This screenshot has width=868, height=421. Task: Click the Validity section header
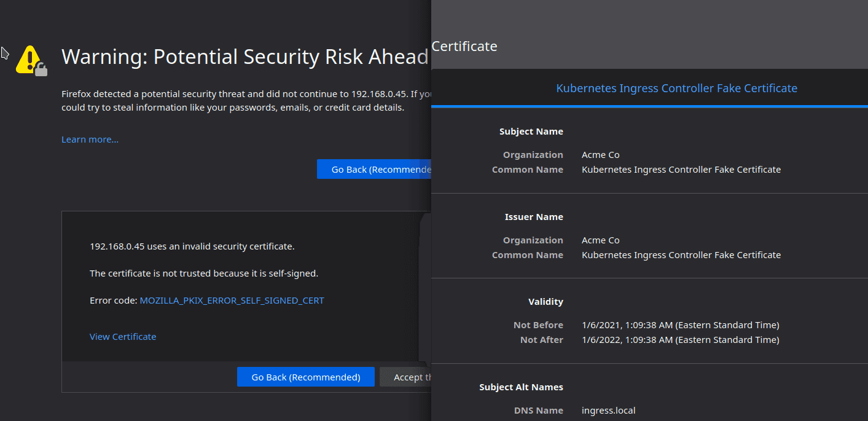(545, 302)
